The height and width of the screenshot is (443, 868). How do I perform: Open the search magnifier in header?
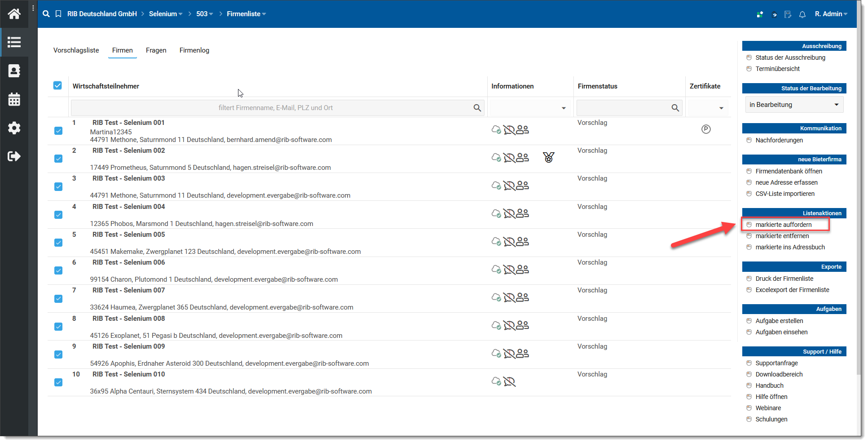click(x=46, y=14)
